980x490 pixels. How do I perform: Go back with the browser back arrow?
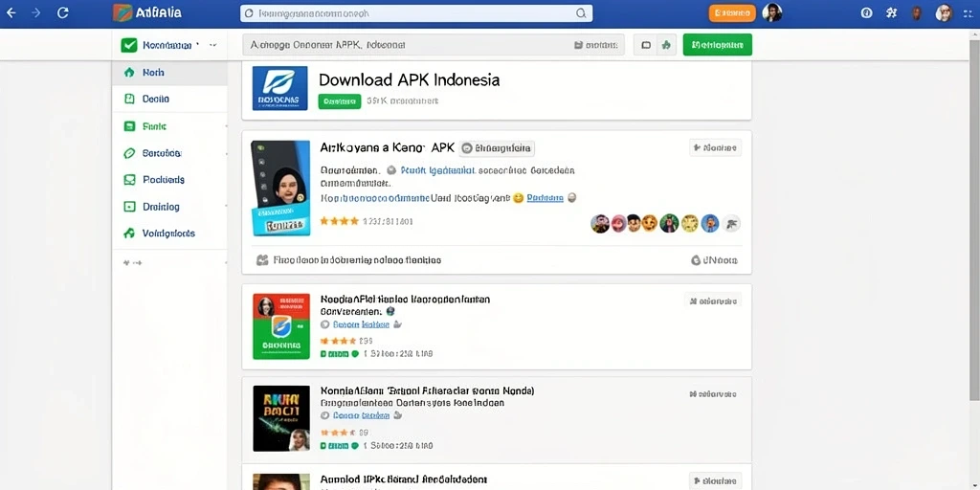pos(11,12)
